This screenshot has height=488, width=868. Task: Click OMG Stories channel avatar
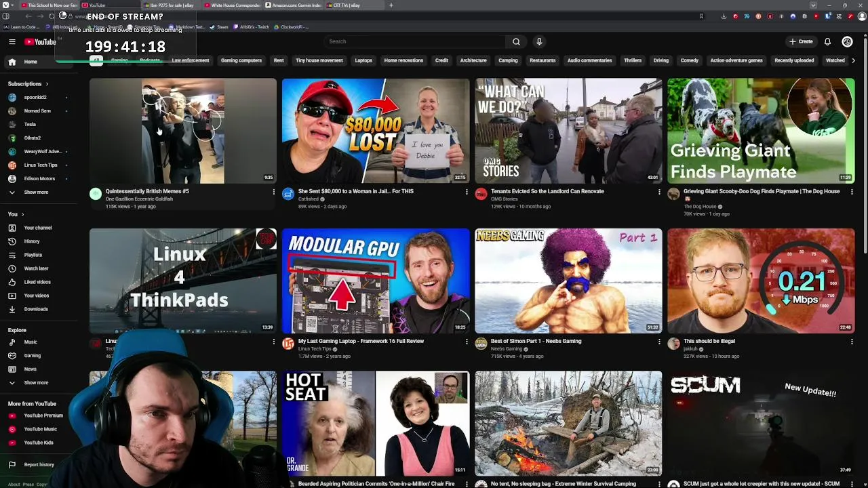pos(481,195)
